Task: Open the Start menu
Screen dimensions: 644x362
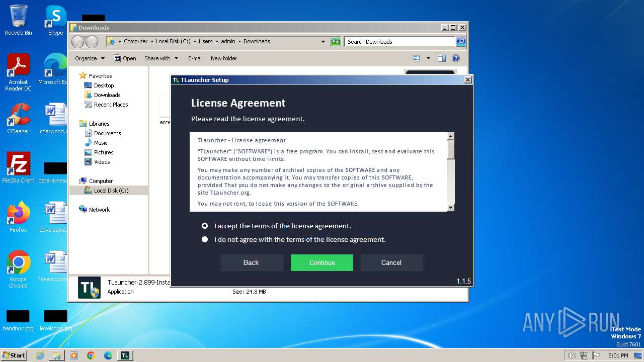Action: (14, 355)
